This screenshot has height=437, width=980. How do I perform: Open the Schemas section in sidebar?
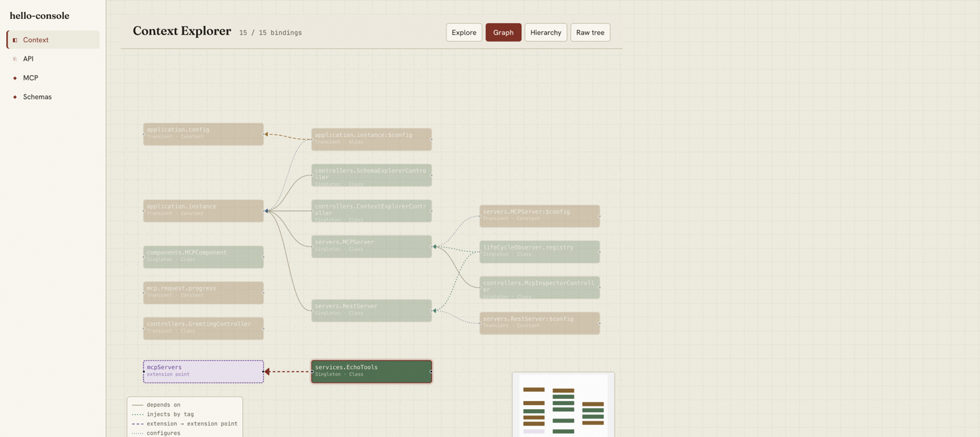(x=53, y=97)
